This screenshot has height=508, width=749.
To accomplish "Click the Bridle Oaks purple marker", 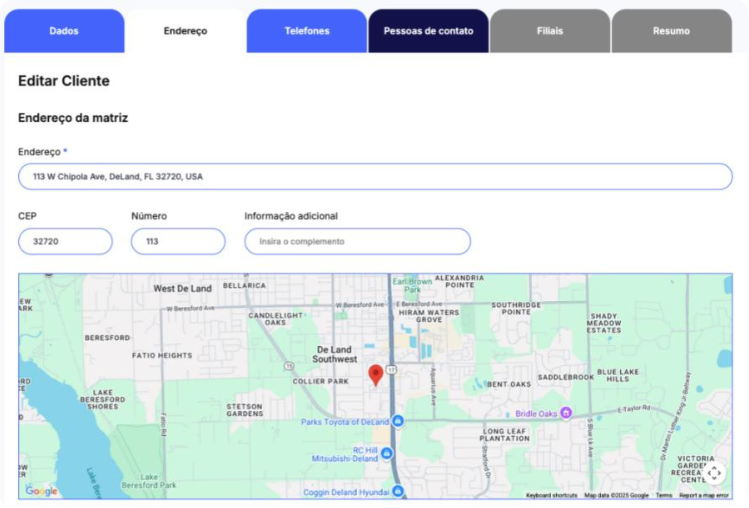I will tap(566, 413).
